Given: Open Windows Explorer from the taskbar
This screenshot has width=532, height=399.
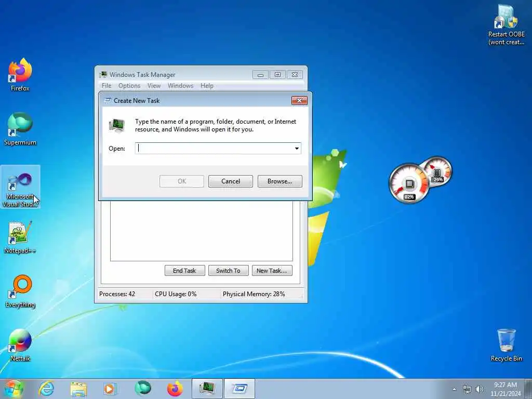Looking at the screenshot, I should [79, 389].
